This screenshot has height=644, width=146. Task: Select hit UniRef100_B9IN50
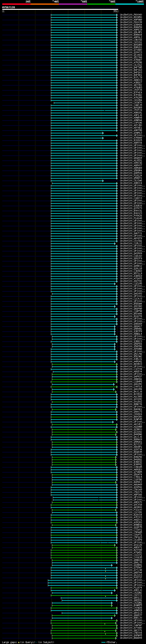point(131,17)
